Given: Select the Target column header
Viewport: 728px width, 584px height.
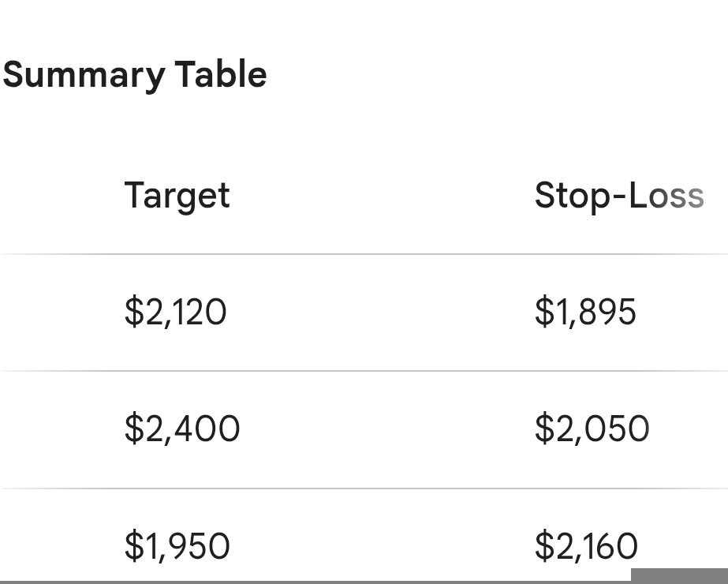Looking at the screenshot, I should (177, 196).
